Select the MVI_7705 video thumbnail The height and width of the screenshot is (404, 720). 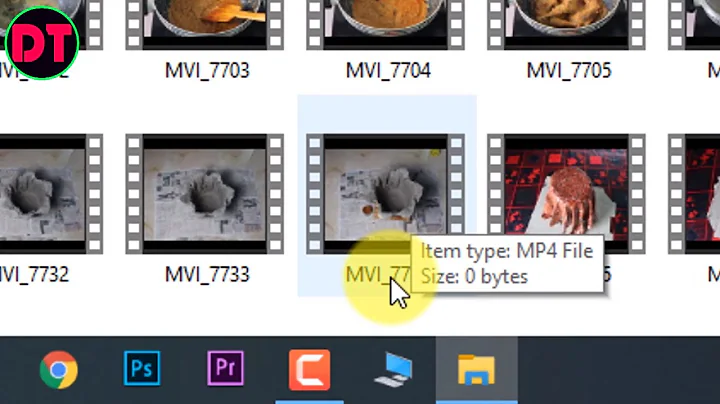click(x=566, y=25)
